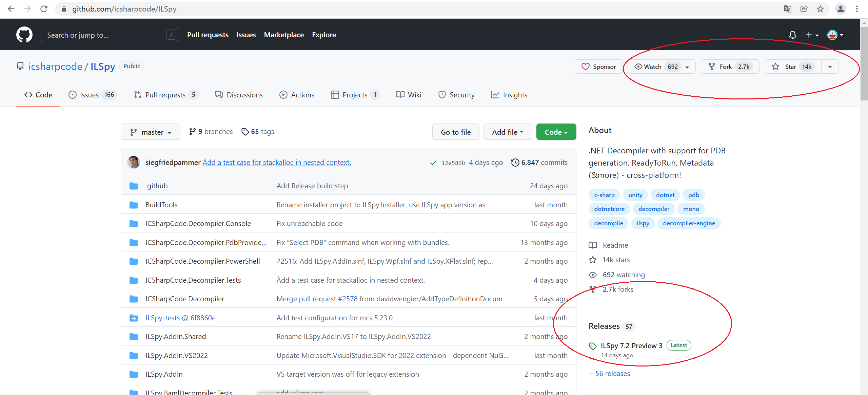The image size is (868, 395).
Task: Open the browser share icon
Action: [804, 9]
